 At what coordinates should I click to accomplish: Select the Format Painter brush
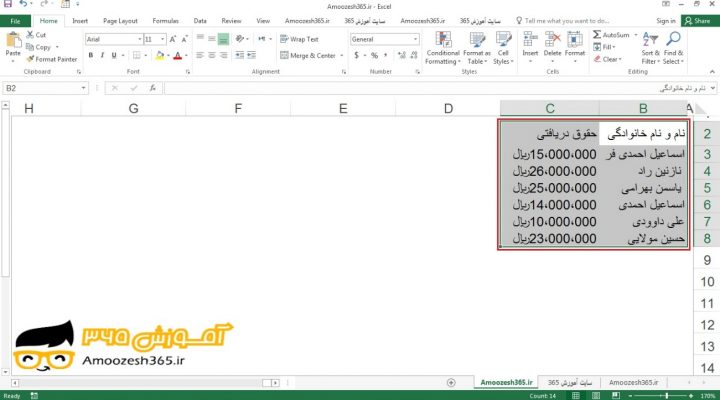30,59
